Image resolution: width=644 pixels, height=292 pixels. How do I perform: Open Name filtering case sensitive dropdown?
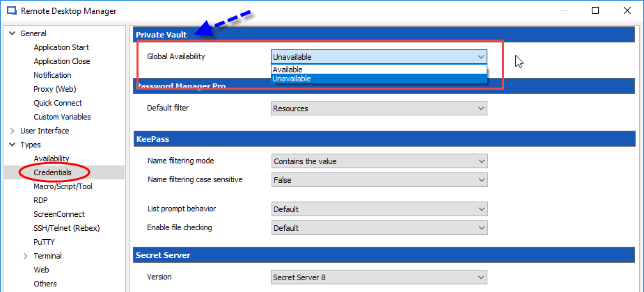[x=378, y=180]
